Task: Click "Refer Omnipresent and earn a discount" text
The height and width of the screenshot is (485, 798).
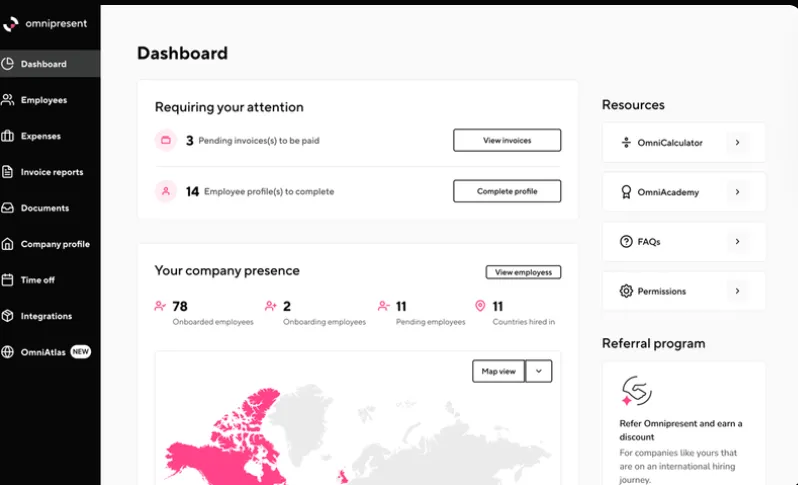Action: [x=680, y=430]
